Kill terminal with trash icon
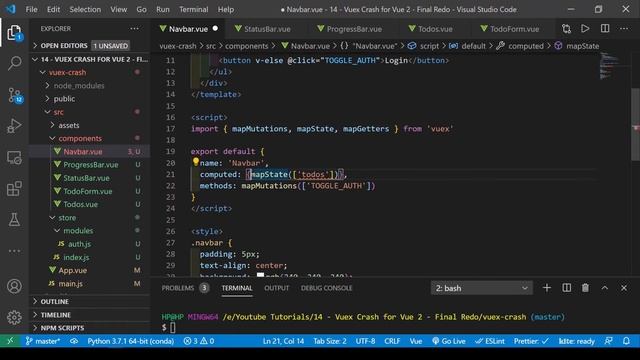 click(x=585, y=288)
